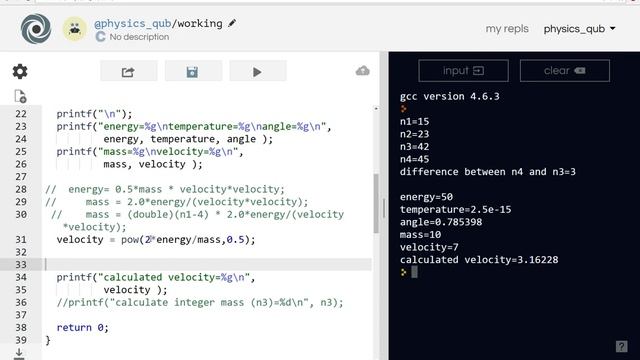
Task: Run the program with play button
Action: (258, 71)
